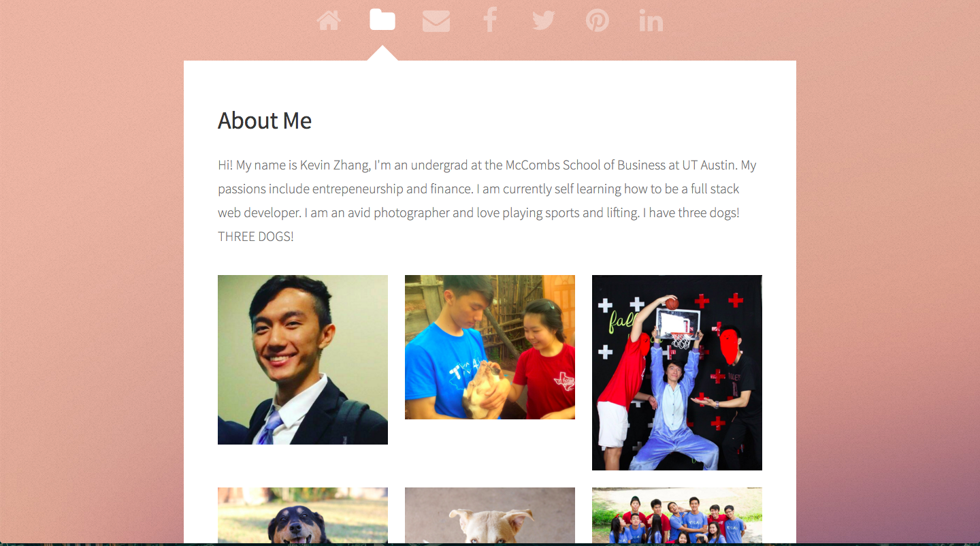Click the Pinterest icon
Image resolution: width=980 pixels, height=546 pixels.
coord(598,20)
